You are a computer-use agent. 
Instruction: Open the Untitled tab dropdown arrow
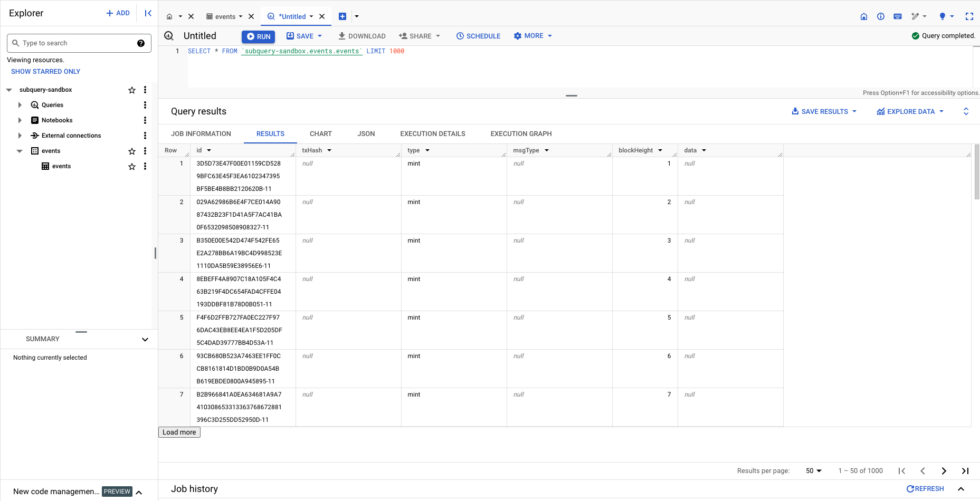point(311,16)
